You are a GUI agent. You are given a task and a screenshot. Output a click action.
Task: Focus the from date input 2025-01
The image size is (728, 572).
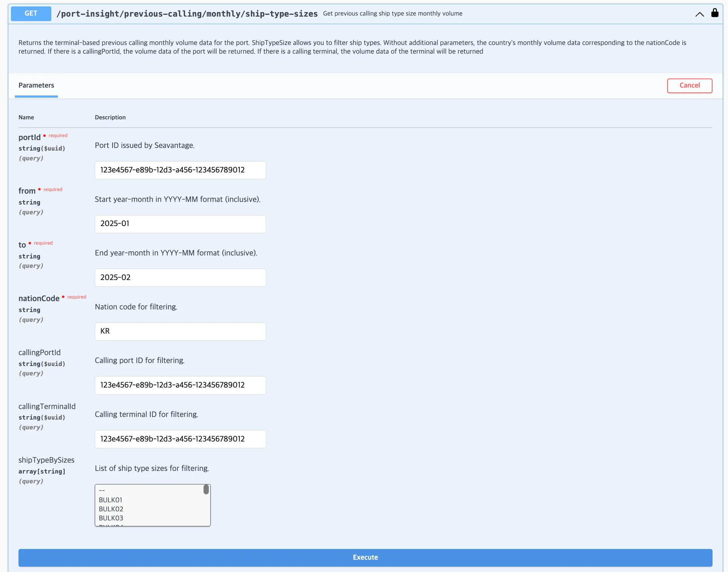[x=180, y=224]
